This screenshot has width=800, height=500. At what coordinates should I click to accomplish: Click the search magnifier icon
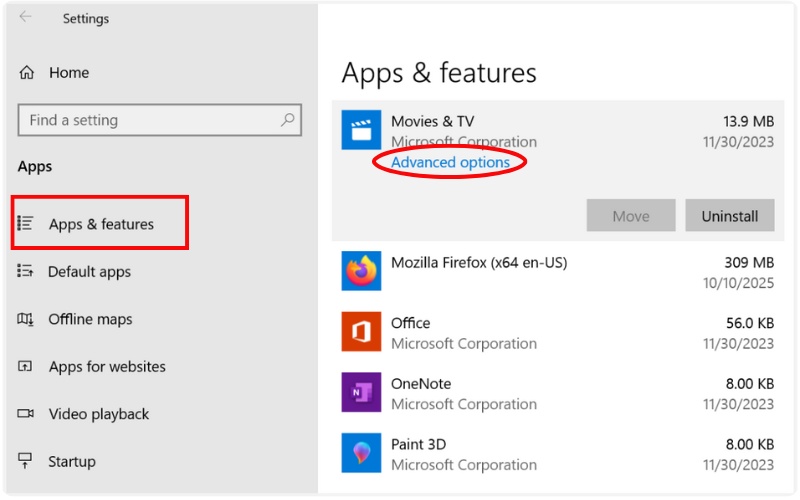288,120
